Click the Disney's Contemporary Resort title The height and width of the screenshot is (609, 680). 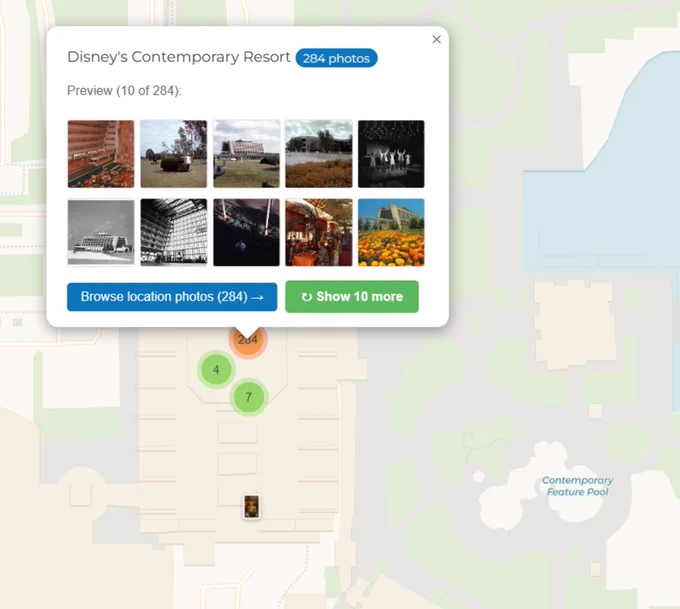tap(179, 57)
